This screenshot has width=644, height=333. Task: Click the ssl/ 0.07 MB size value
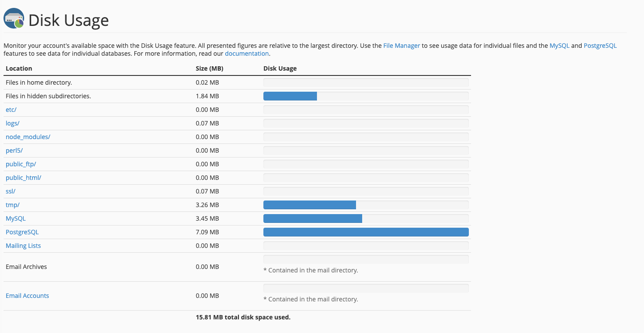coord(207,191)
